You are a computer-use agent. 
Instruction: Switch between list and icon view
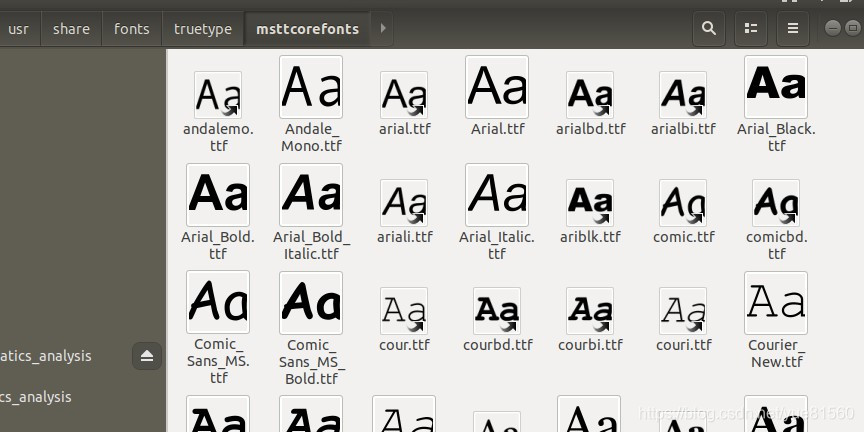(750, 29)
